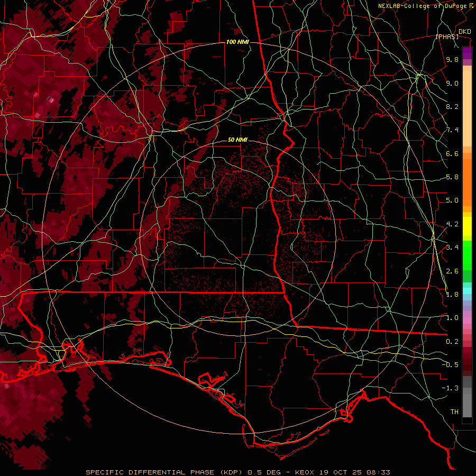
Task: Click the 8.2 scale value
Action: tap(452, 106)
